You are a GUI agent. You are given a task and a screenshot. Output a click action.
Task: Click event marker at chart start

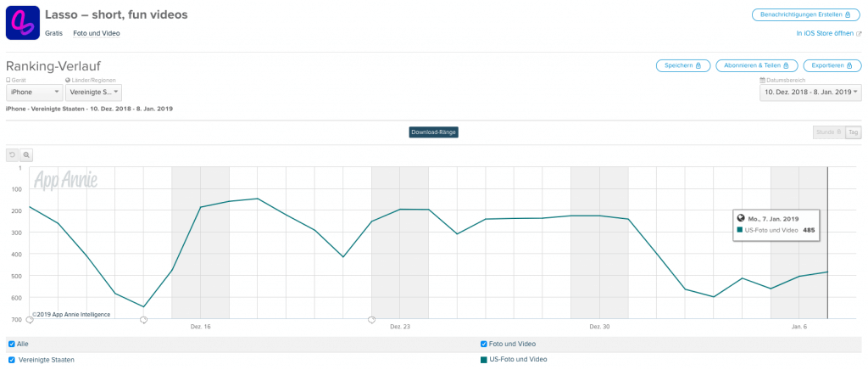coord(30,320)
